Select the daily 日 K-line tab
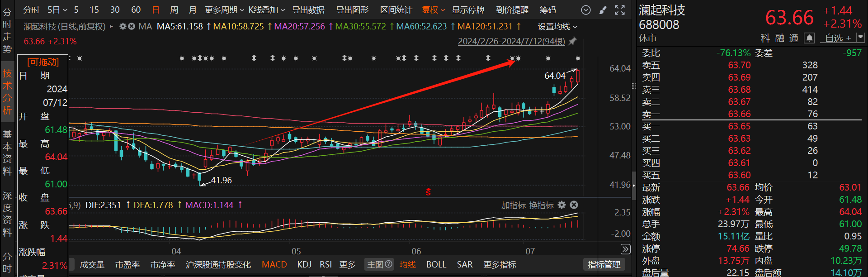Image resolution: width=868 pixels, height=277 pixels. [x=156, y=10]
